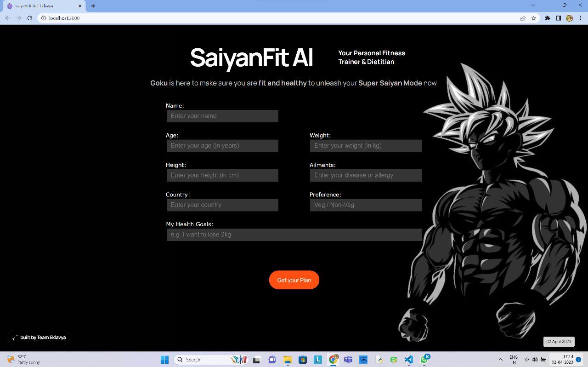Open the Windows Start menu
Screen dimensions: 588x367
tap(164, 360)
